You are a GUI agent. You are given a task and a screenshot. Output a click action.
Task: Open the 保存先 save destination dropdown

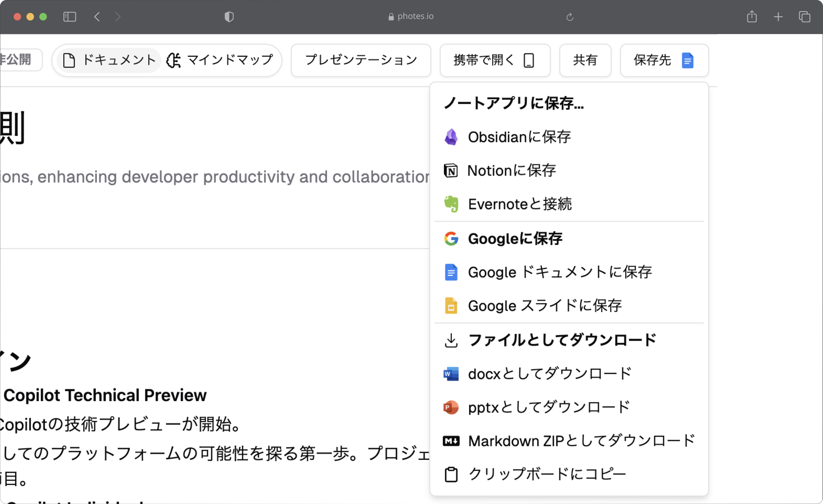point(664,60)
